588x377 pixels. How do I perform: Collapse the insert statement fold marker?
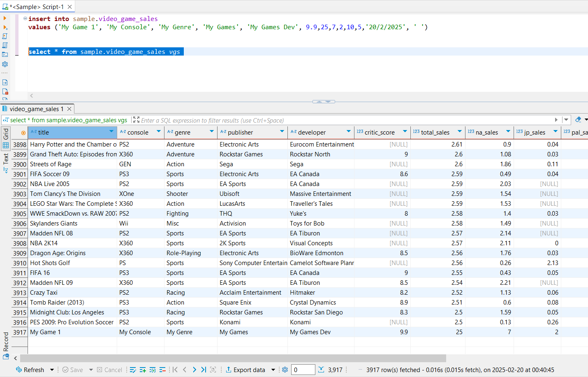tap(25, 19)
